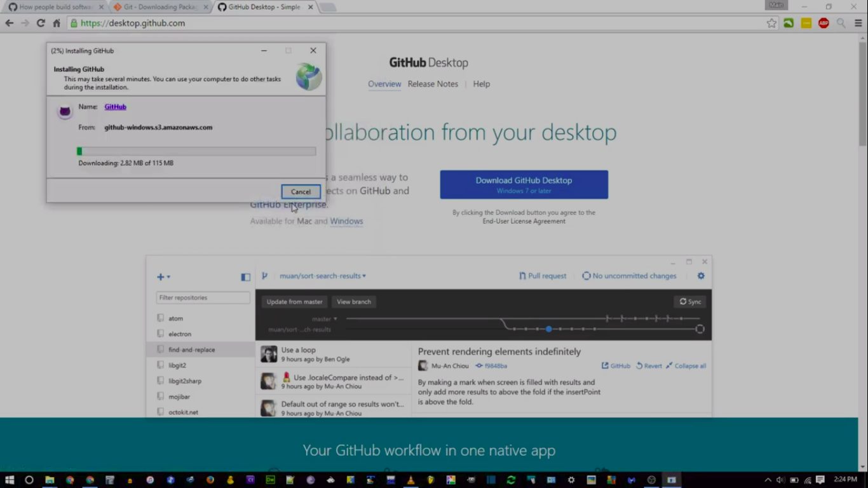The width and height of the screenshot is (868, 488).
Task: Open the Use .localeCompare commit
Action: 334,381
